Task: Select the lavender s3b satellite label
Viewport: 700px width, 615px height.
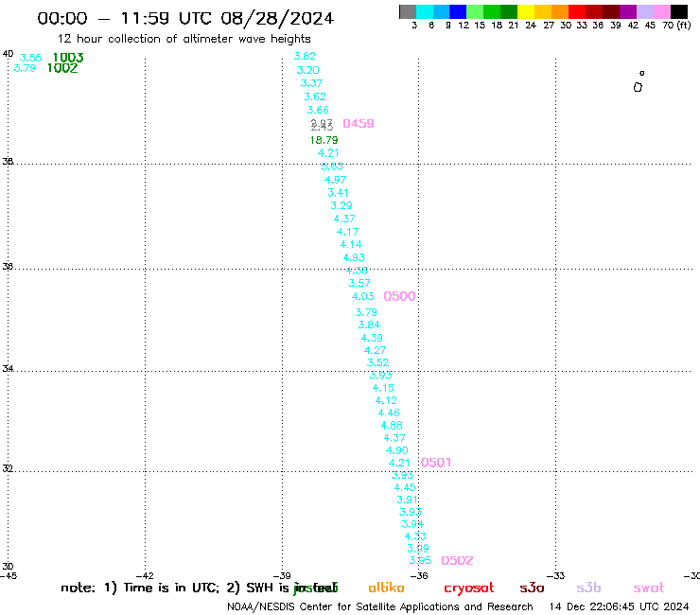Action: [x=588, y=588]
